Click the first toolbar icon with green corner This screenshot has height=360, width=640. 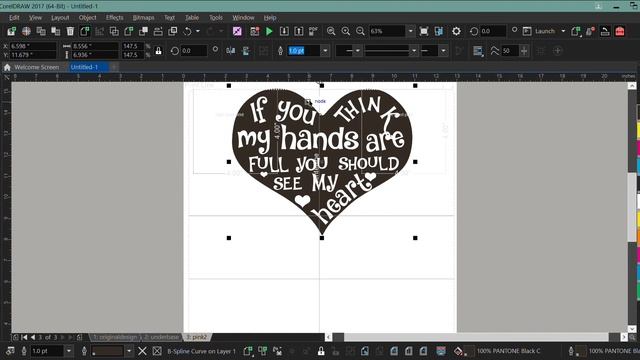[11, 31]
